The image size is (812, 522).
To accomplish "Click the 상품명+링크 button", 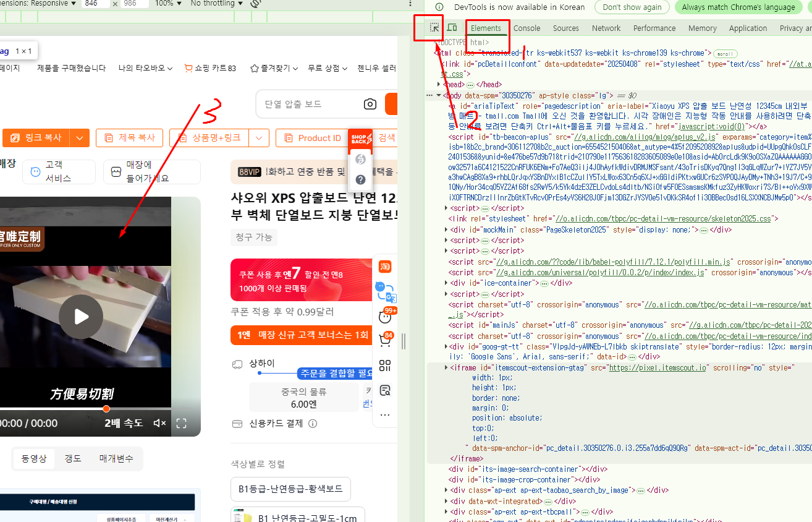I will point(210,138).
